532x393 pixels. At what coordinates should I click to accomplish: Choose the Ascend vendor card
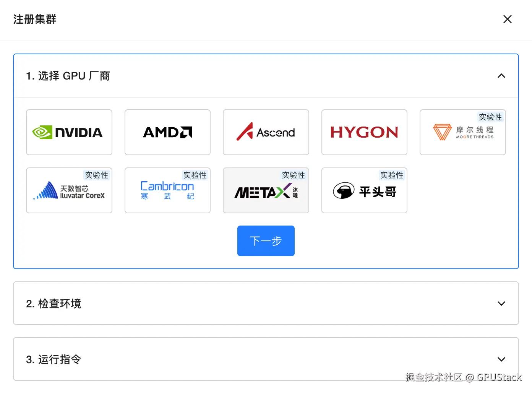[x=266, y=132]
